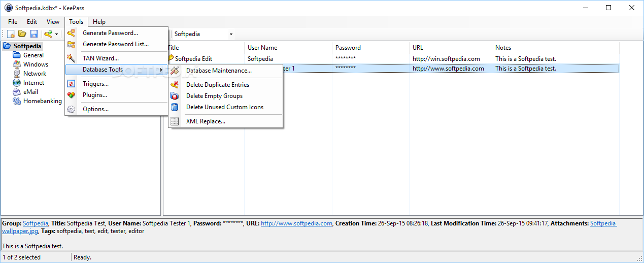Sort by the Password column header
The width and height of the screenshot is (644, 263).
click(370, 48)
